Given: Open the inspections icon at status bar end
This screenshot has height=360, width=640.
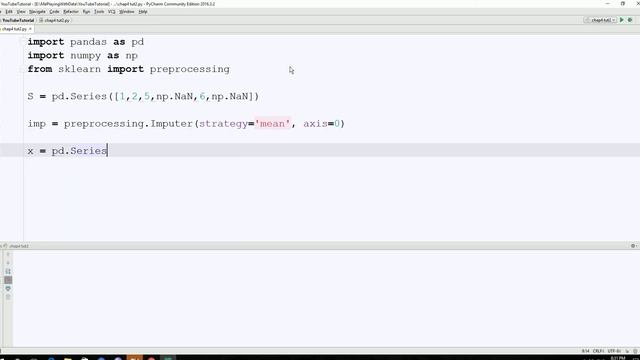Looking at the screenshot, I should 635,351.
